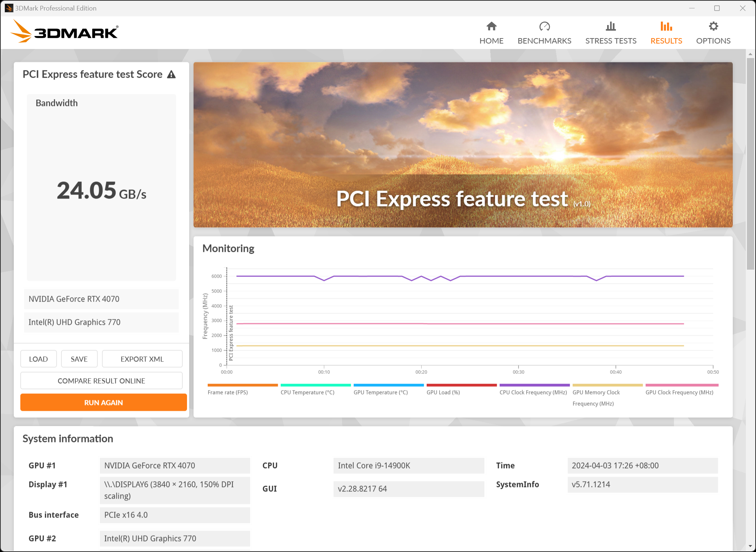756x552 pixels.
Task: Click the 3DMark title bar app icon
Action: pos(8,8)
